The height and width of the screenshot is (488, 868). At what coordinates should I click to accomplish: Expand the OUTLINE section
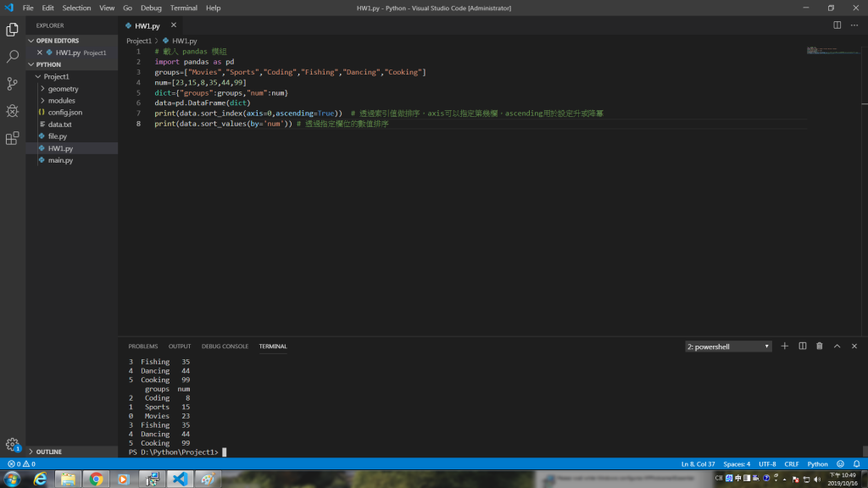pyautogui.click(x=48, y=452)
